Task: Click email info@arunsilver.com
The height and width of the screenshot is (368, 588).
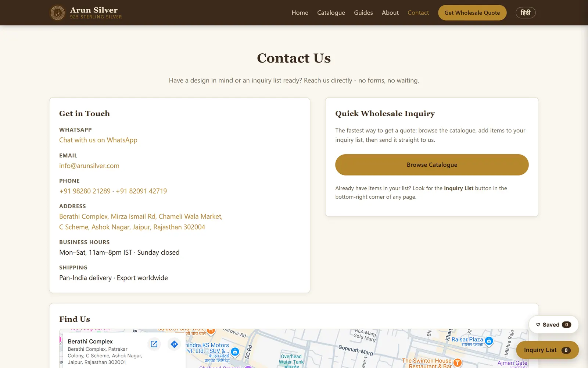Action: tap(89, 166)
